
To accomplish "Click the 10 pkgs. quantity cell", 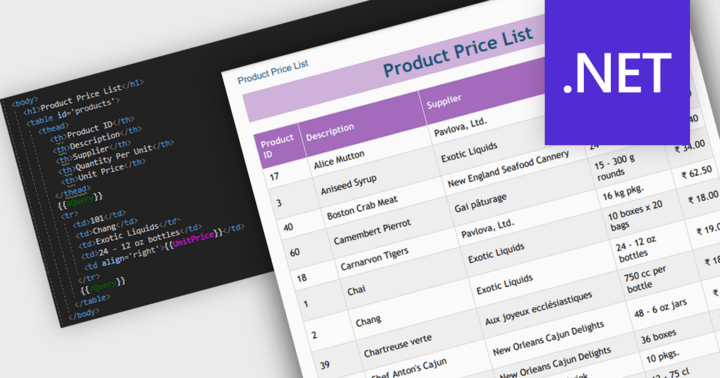I will pos(663,356).
